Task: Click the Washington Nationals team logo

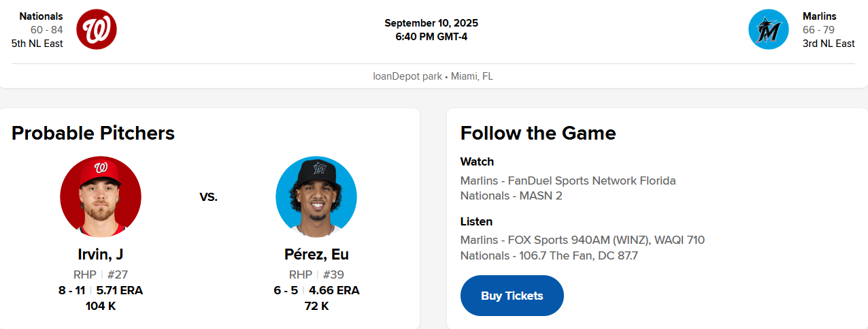Action: coord(97,29)
